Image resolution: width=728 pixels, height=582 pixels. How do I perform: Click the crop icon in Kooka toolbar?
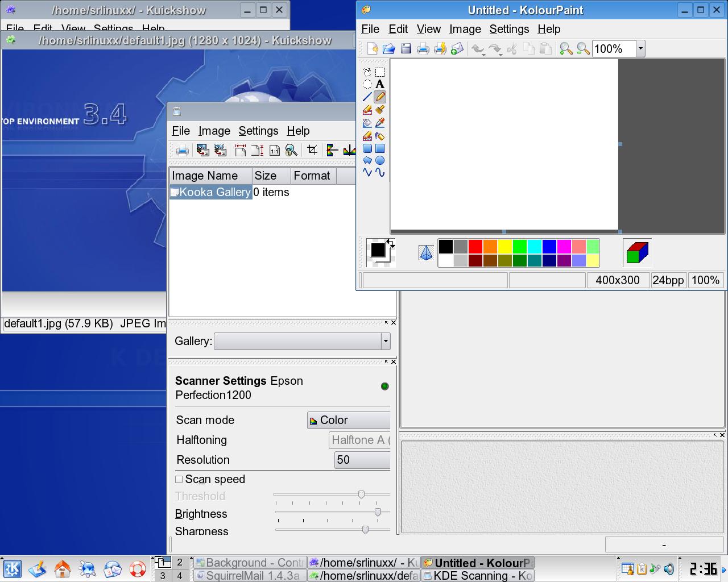click(x=312, y=150)
